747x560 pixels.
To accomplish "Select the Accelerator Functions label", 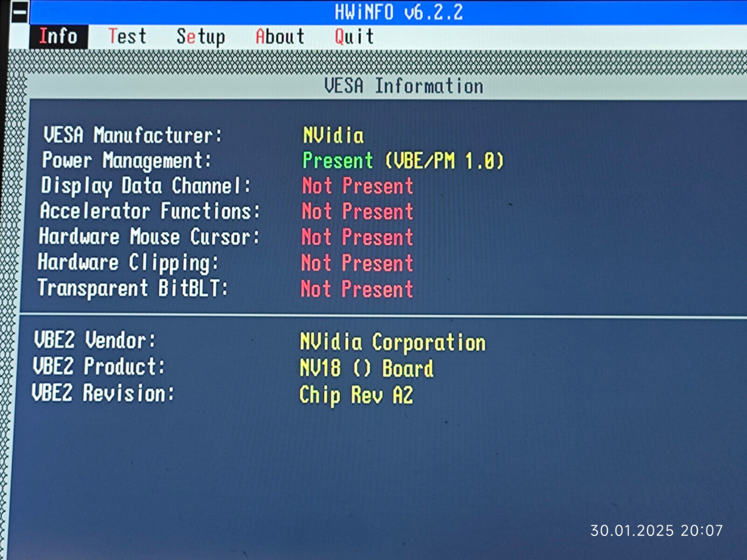I will [x=150, y=211].
